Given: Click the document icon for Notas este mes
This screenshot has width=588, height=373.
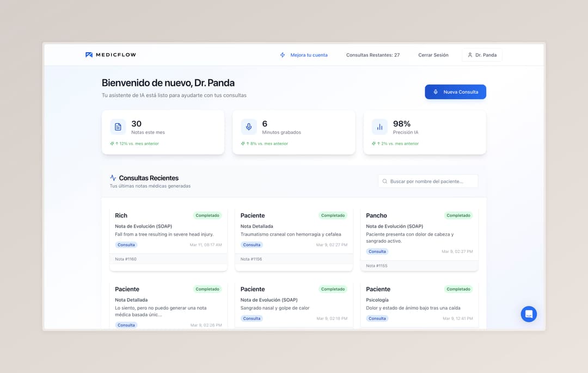Looking at the screenshot, I should click(118, 127).
